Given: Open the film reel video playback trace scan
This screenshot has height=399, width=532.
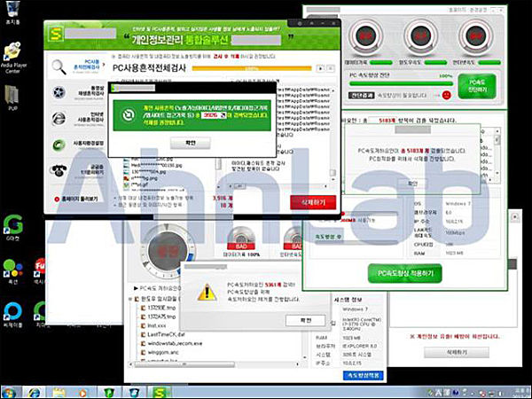Looking at the screenshot, I should pyautogui.click(x=59, y=92).
